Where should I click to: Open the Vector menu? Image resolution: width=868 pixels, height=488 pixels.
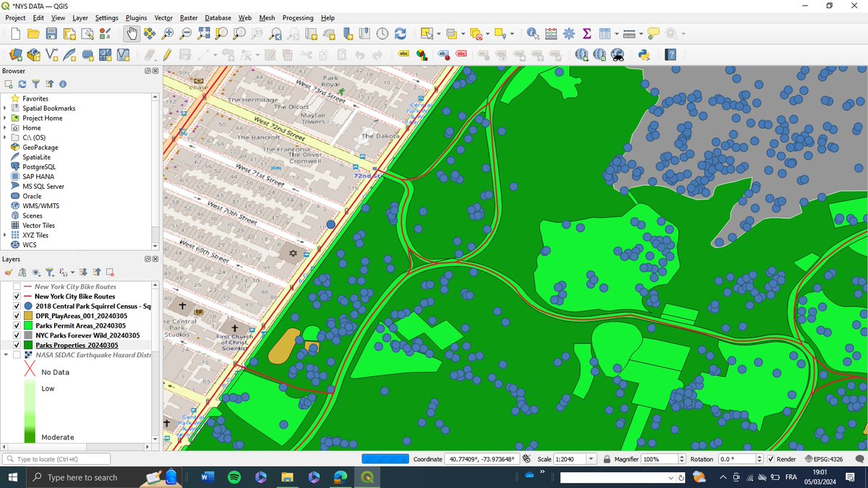click(163, 17)
